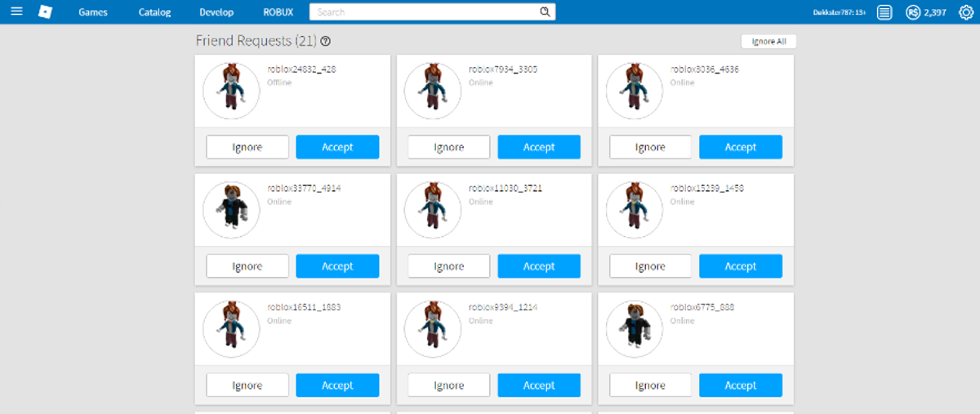Accept request from roblox16511_1883
The width and height of the screenshot is (980, 414).
pos(337,385)
